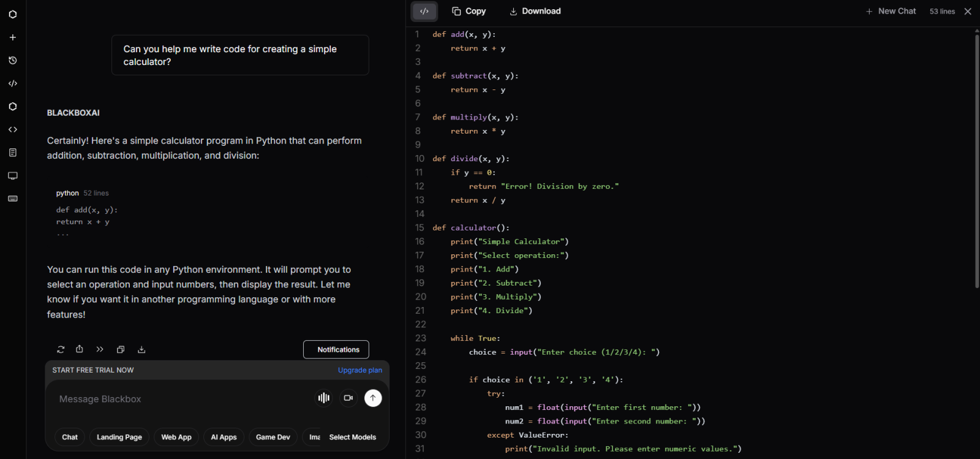Click share icon below the response
The height and width of the screenshot is (459, 980).
[80, 349]
